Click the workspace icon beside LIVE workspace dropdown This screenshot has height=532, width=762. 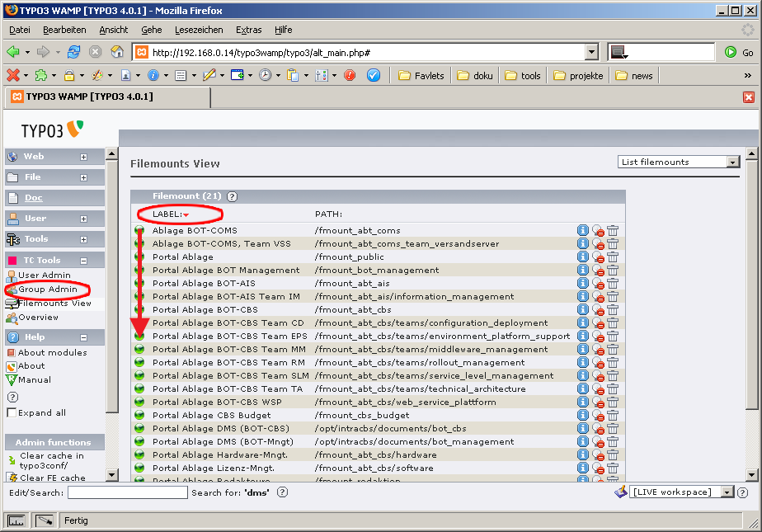pyautogui.click(x=621, y=492)
